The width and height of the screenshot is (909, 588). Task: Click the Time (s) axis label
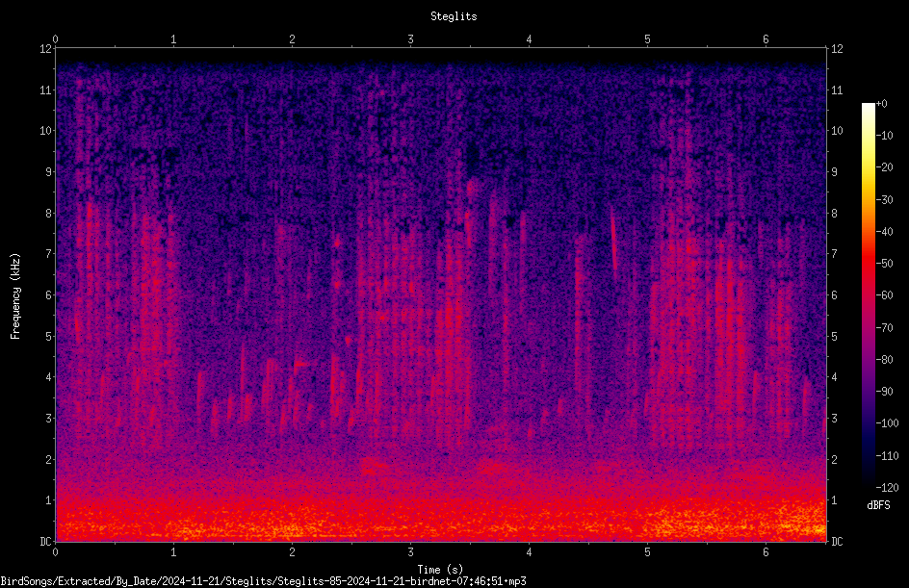440,570
